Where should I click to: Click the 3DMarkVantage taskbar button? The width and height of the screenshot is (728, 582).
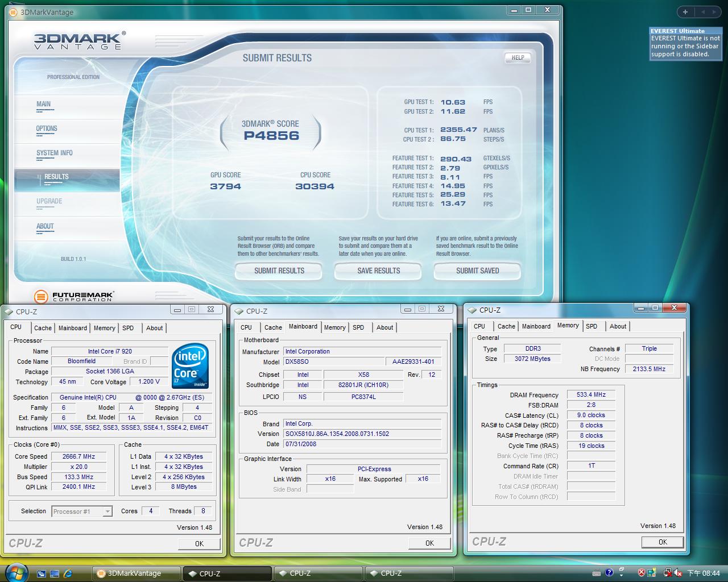coord(136,573)
